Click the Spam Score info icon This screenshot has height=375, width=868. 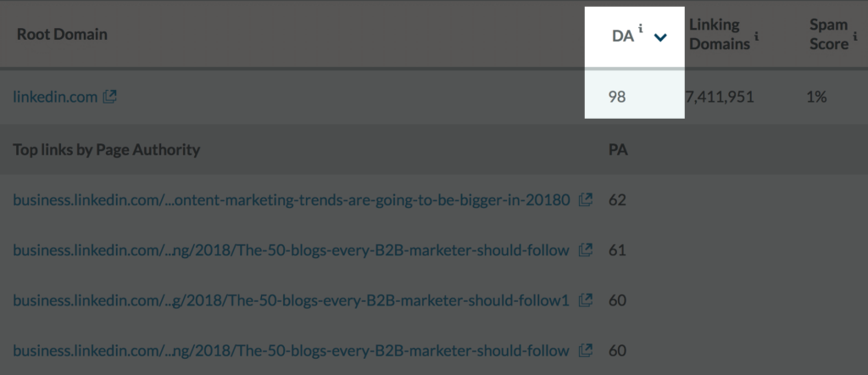854,36
